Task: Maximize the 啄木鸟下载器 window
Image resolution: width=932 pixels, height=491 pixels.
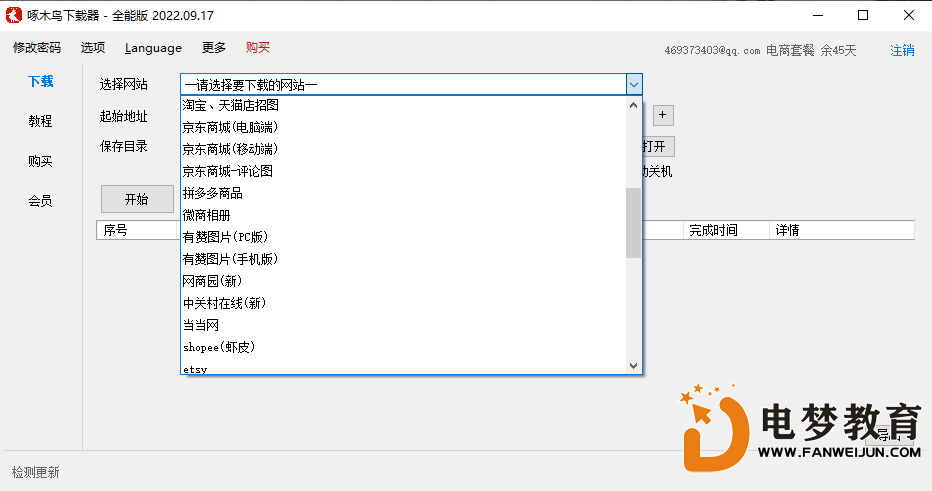Action: (x=863, y=15)
